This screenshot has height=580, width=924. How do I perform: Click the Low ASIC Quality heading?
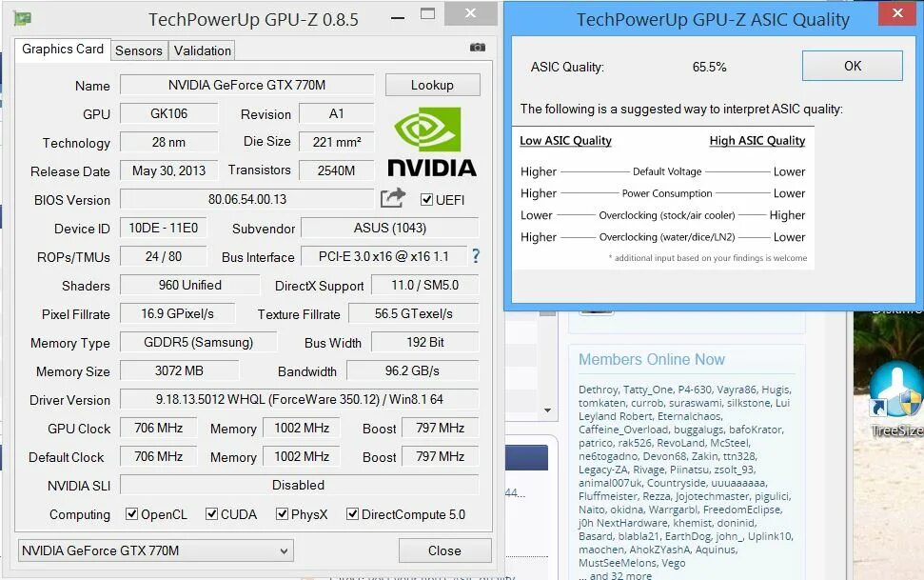tap(565, 140)
